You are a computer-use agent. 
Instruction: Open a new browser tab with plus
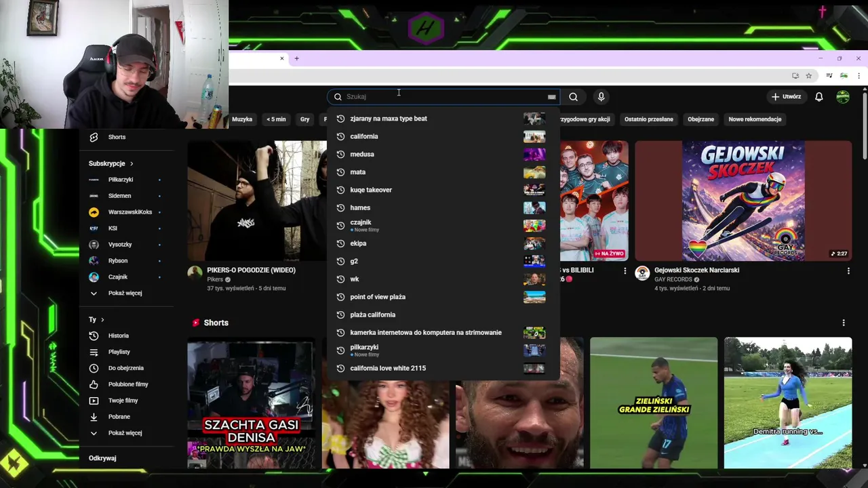pyautogui.click(x=296, y=58)
